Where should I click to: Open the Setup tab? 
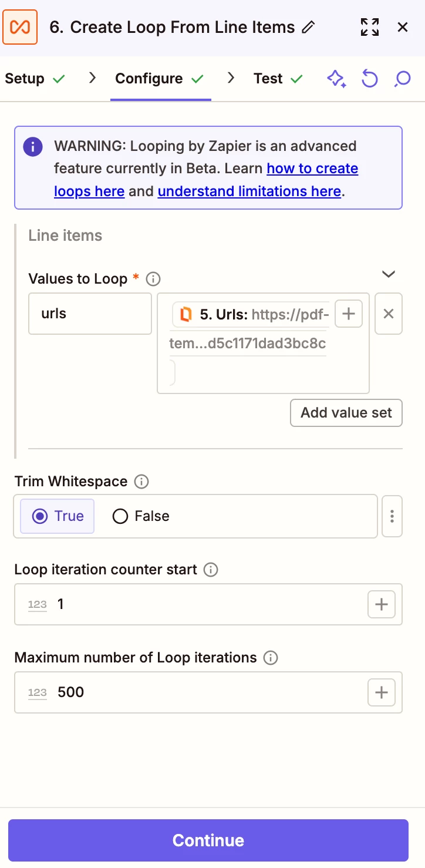(x=35, y=79)
